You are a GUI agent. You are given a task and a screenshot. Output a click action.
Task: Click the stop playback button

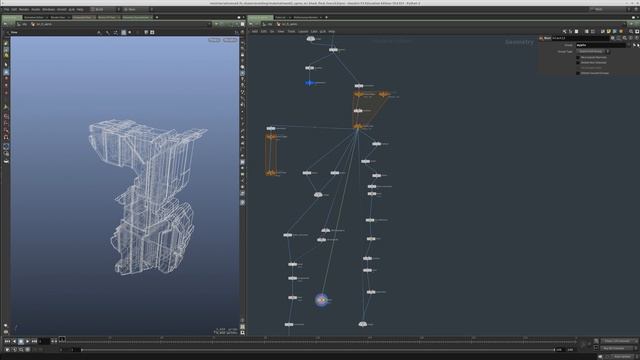[x=21, y=341]
